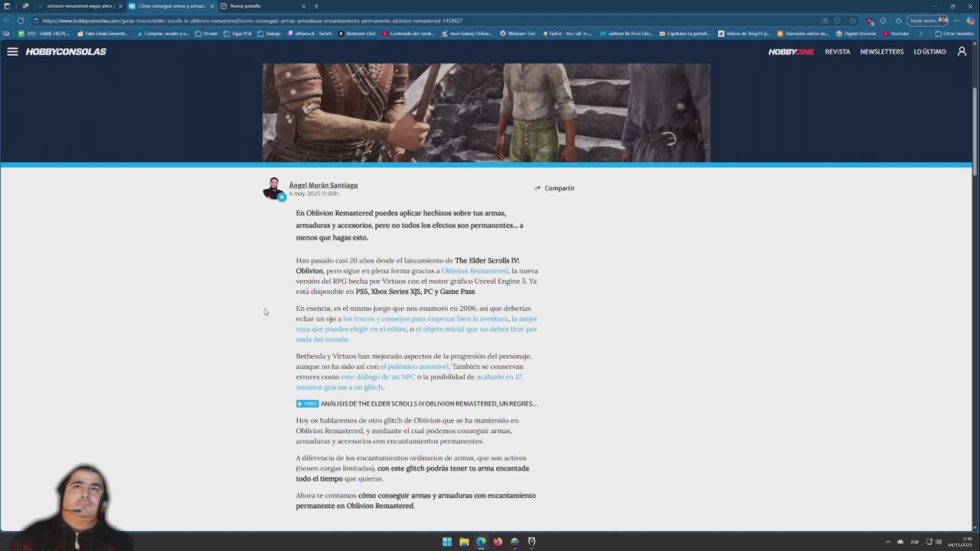Follow the 'el polémico autonivel' link
The width and height of the screenshot is (980, 551).
click(x=414, y=367)
